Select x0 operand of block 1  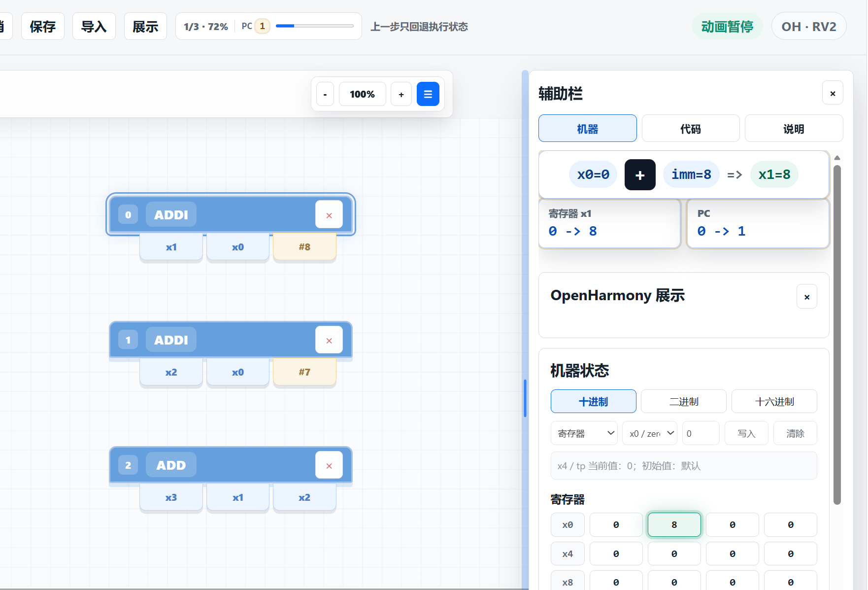pos(238,372)
